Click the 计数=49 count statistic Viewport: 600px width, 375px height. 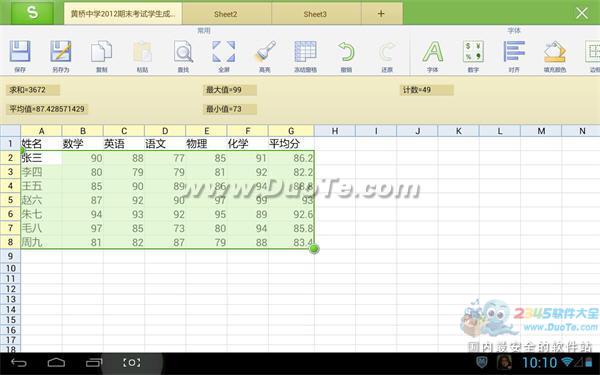pyautogui.click(x=426, y=90)
